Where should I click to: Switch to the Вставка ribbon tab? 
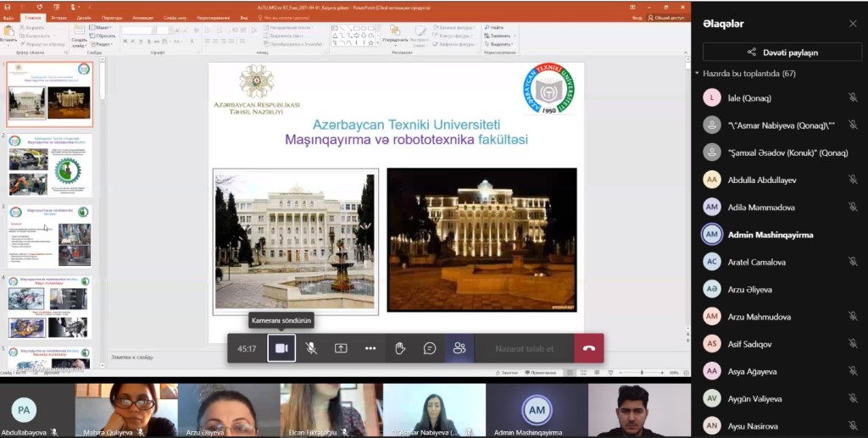[x=58, y=18]
